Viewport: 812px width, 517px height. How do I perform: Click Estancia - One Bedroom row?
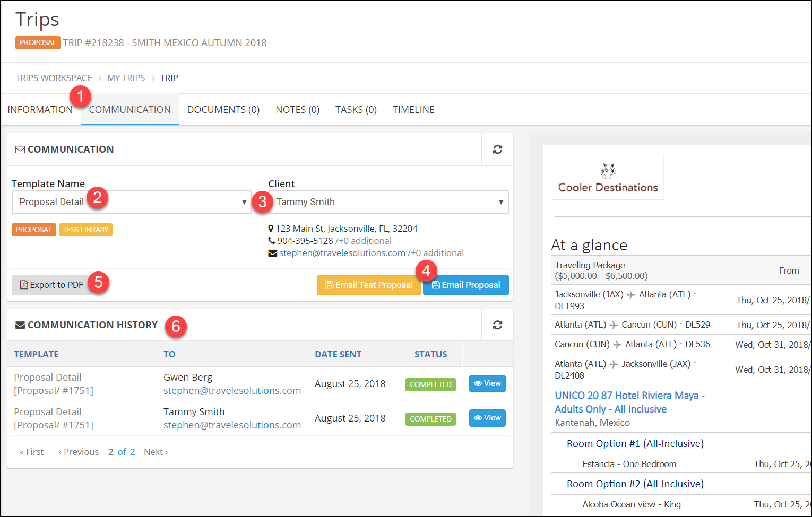pos(681,464)
